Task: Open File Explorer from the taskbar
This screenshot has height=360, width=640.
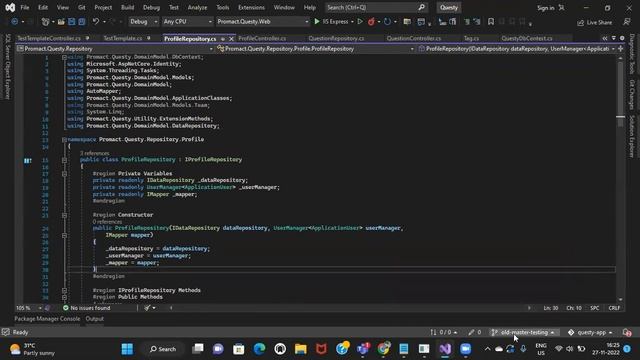Action: point(301,349)
